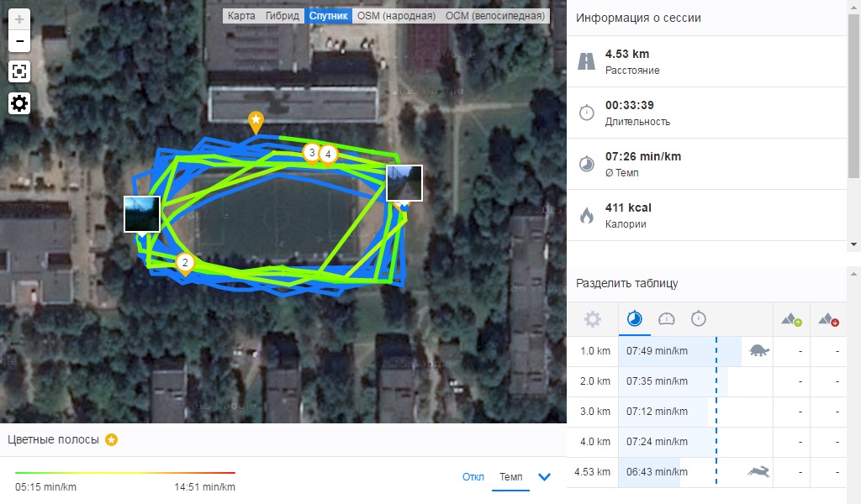Click the elevation loss column icon
This screenshot has width=861, height=504.
coord(828,319)
